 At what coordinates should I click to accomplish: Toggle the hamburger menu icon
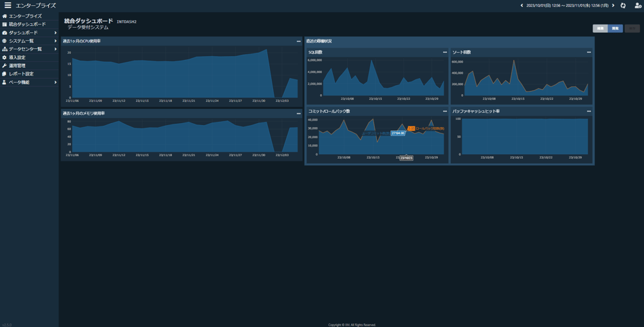(x=8, y=5)
